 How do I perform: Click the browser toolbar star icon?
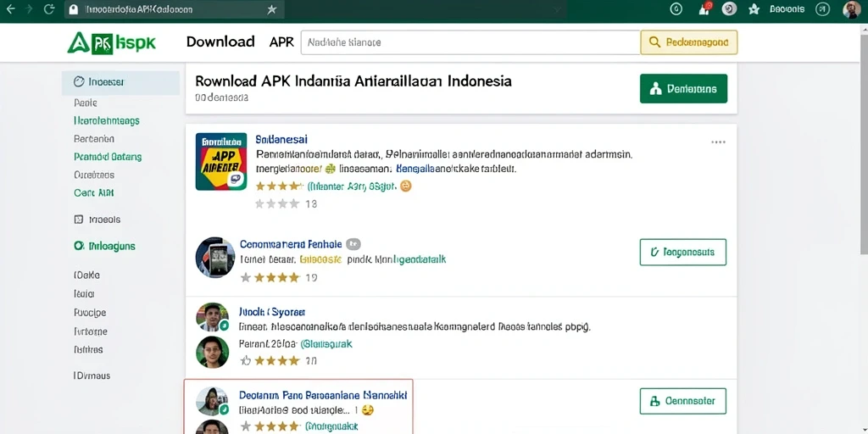pyautogui.click(x=754, y=8)
